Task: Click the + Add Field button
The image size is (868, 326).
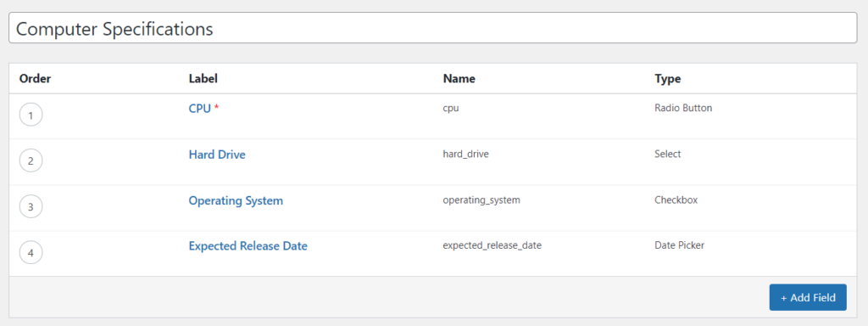Action: click(808, 298)
